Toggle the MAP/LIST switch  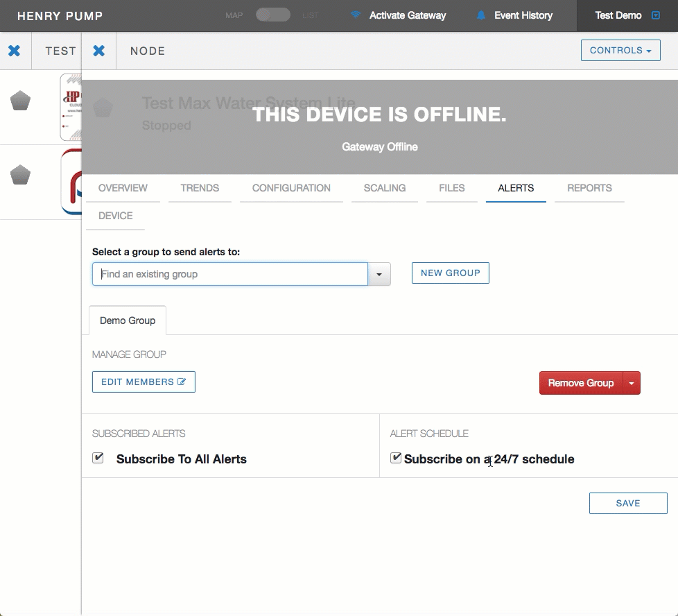coord(273,14)
